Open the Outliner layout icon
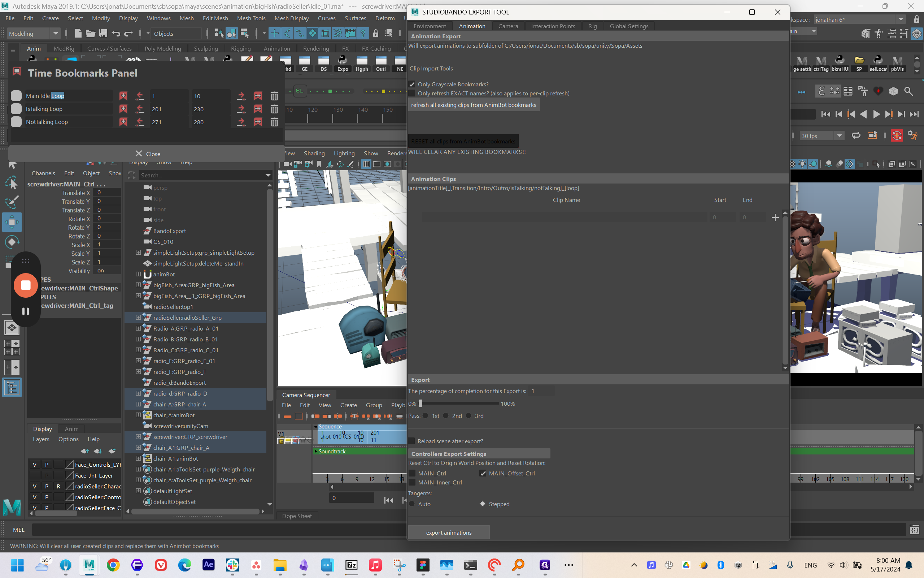Image resolution: width=924 pixels, height=578 pixels. 12,387
